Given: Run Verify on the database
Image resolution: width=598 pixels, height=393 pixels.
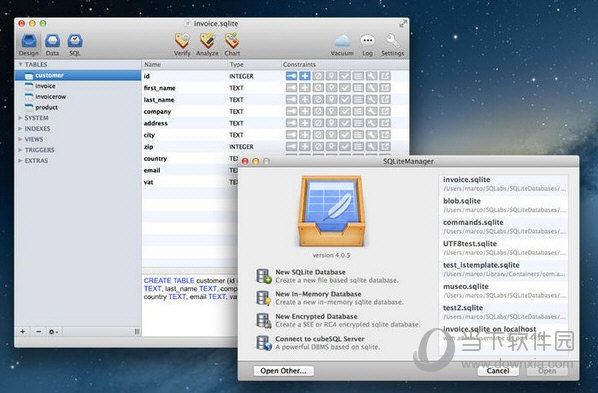Looking at the screenshot, I should (182, 45).
